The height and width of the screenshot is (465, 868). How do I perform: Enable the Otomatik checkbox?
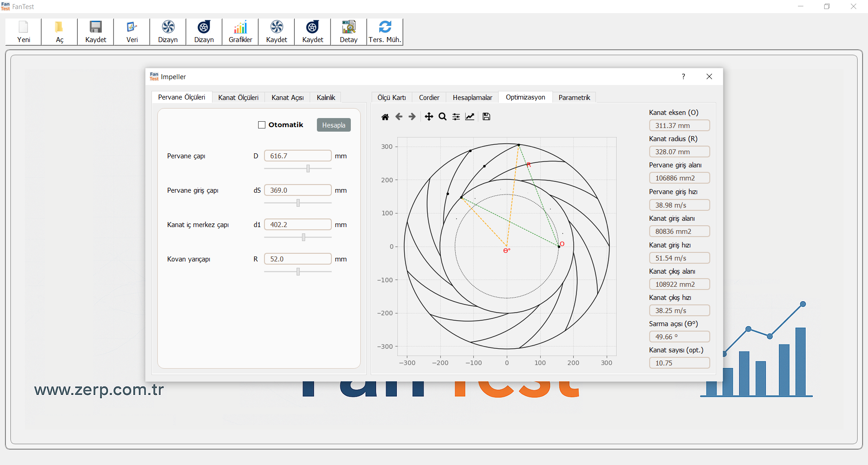coord(262,125)
